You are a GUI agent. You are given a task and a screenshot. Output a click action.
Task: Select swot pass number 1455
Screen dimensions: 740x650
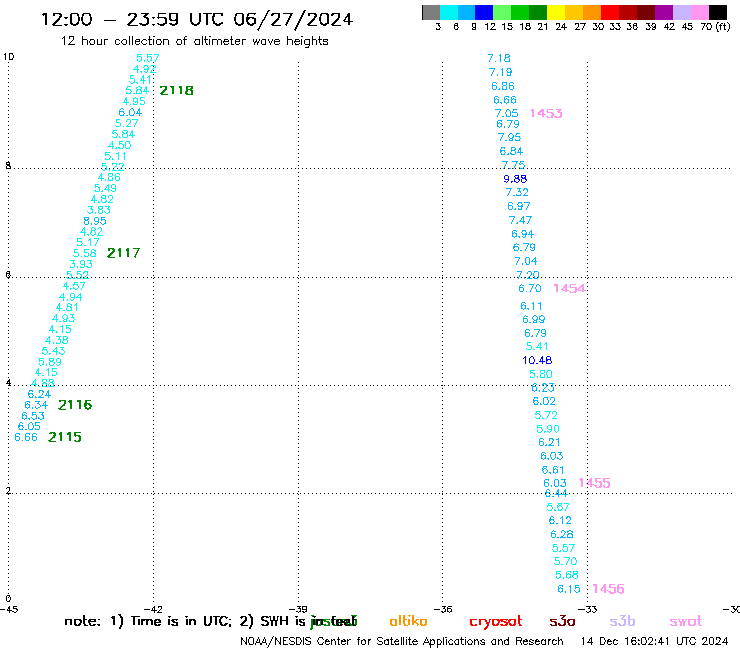pyautogui.click(x=594, y=483)
